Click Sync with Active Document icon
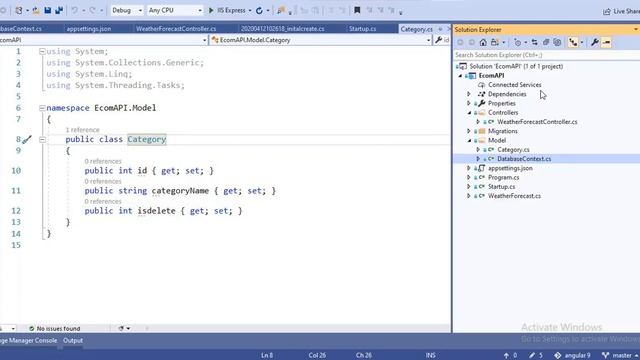Viewport: 640px width, 360px height. (x=534, y=42)
